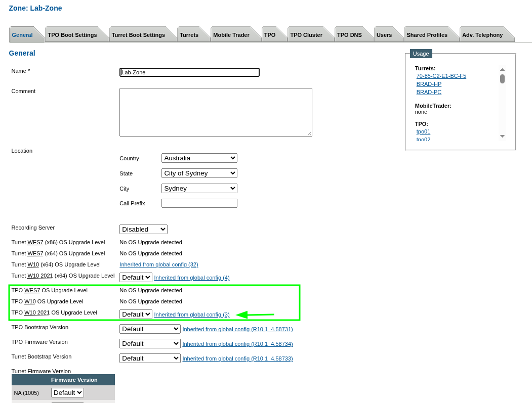532x403 pixels.
Task: Click Inherited from global config (3) link
Action: (x=192, y=315)
